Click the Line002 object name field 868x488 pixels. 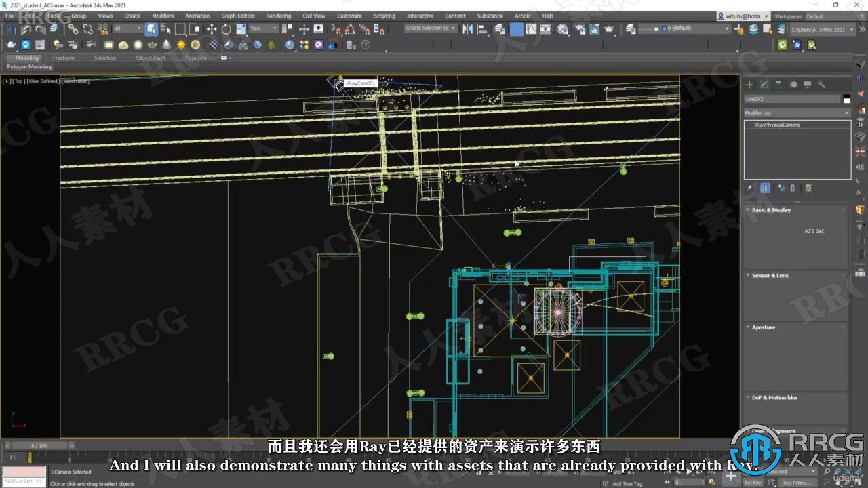click(792, 99)
